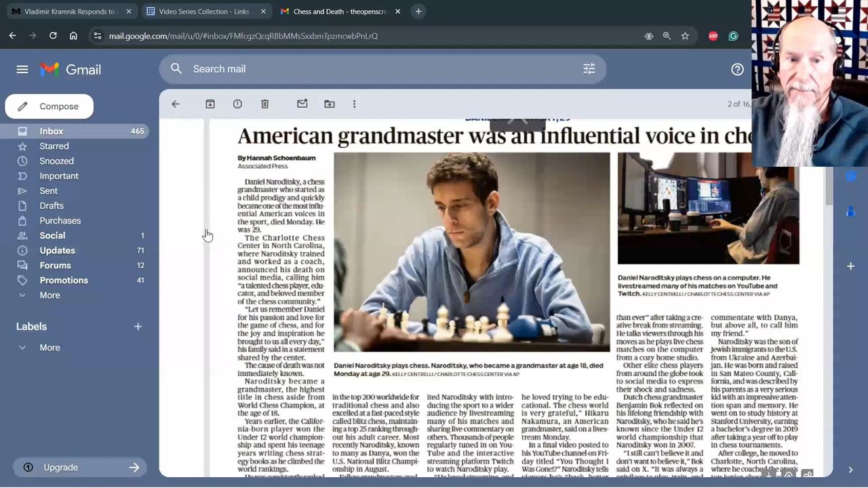Open the three-dot More options menu
The width and height of the screenshot is (868, 488).
tap(354, 104)
